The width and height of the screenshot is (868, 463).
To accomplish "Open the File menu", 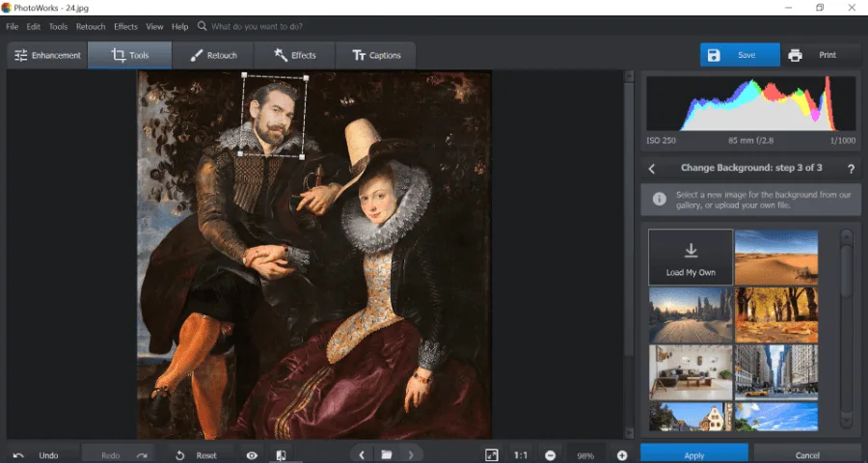I will click(13, 26).
